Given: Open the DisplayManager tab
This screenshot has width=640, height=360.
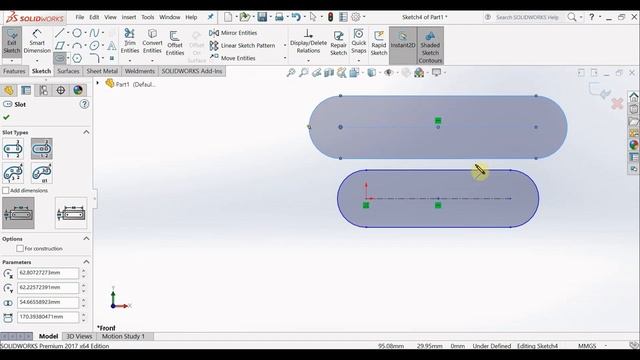Looking at the screenshot, I should [78, 90].
